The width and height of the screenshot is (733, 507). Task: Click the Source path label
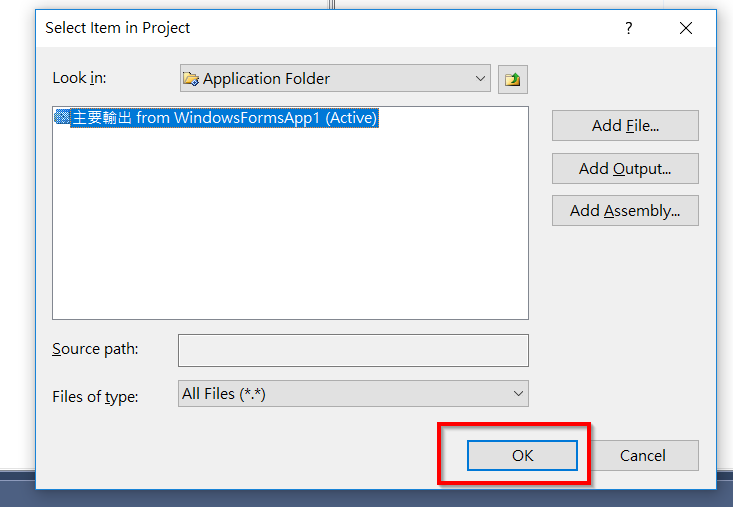(x=95, y=349)
